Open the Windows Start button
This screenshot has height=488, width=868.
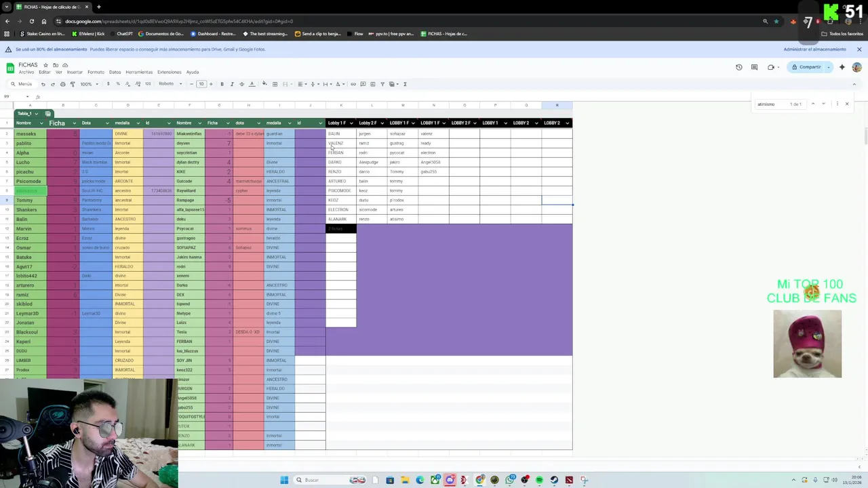coord(284,480)
